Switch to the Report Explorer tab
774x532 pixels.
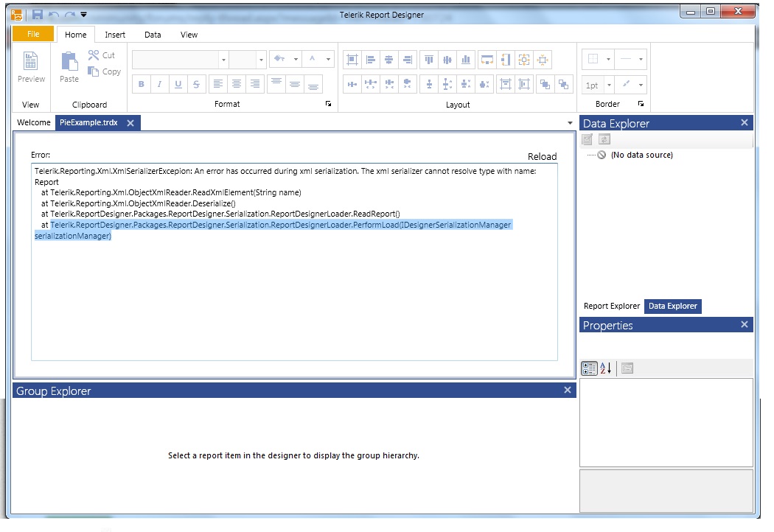click(612, 306)
